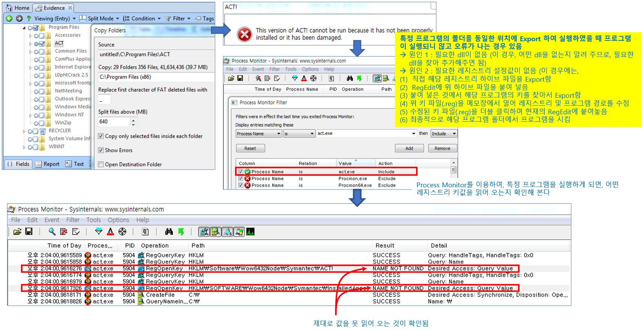Toggle Autoscroll icon in lower Process Monitor toolbar
Image resolution: width=644 pixels, height=330 pixels.
(x=64, y=232)
